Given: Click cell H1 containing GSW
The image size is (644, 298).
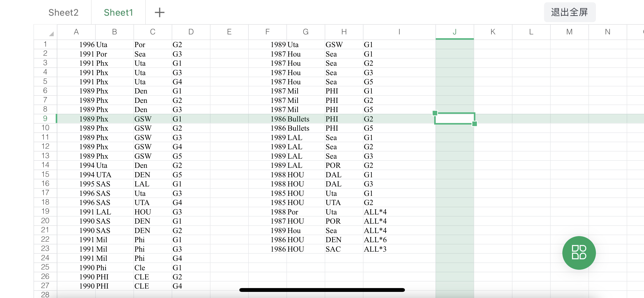Looking at the screenshot, I should tap(344, 45).
